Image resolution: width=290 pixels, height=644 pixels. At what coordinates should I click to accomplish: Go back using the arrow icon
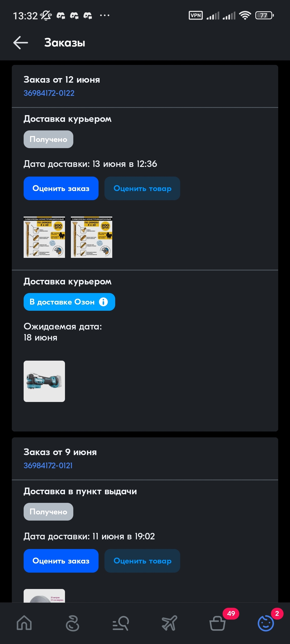[x=21, y=43]
